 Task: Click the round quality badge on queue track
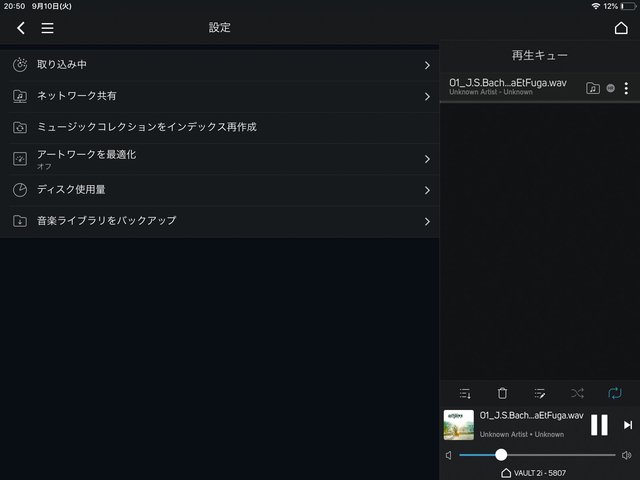(x=611, y=88)
